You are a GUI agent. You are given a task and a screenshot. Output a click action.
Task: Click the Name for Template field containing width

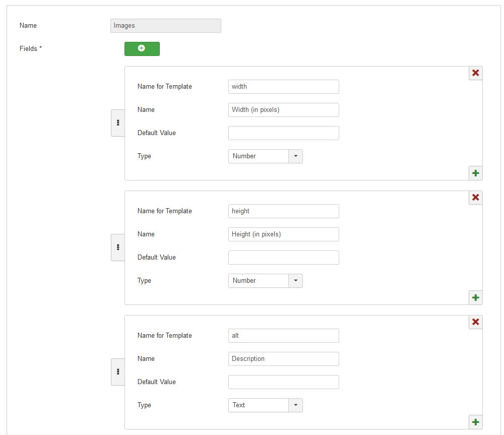coord(283,87)
